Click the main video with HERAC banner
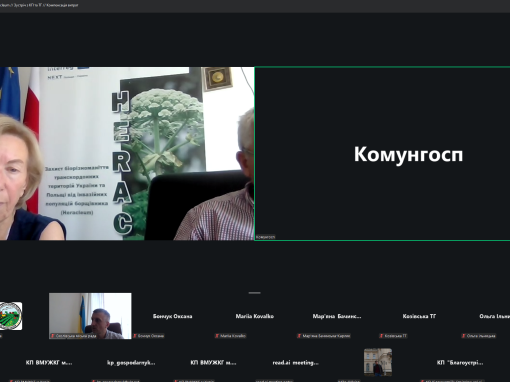Viewport: 510px width, 382px height. tap(127, 154)
